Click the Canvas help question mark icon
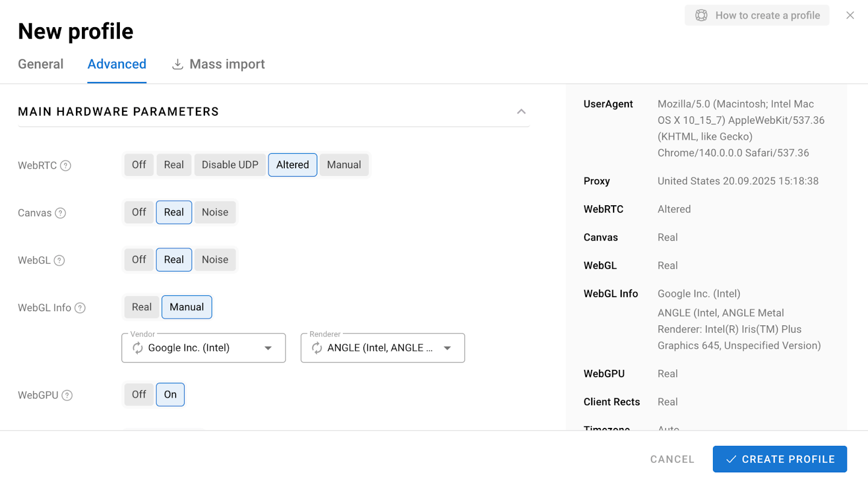Screen dimensions: 868x486 click(61, 213)
